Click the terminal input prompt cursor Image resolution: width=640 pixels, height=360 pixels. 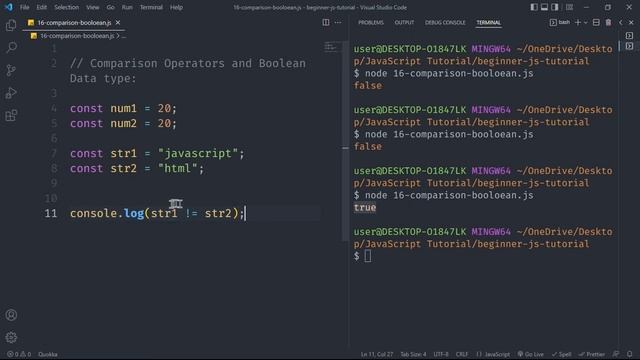pos(368,256)
